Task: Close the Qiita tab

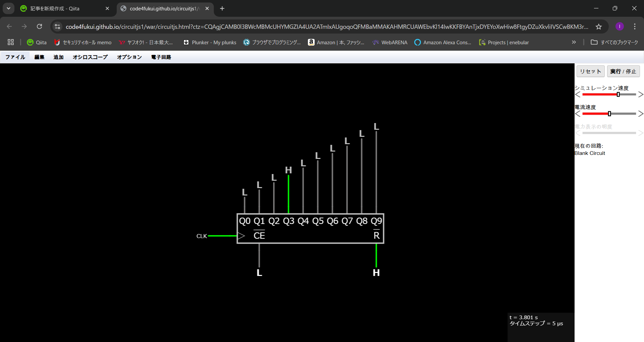Action: [107, 8]
